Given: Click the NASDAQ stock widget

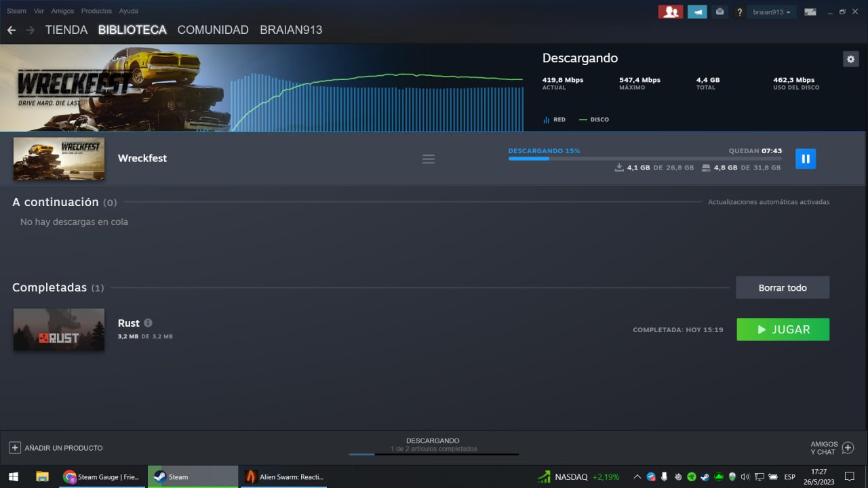Looking at the screenshot, I should 578,476.
